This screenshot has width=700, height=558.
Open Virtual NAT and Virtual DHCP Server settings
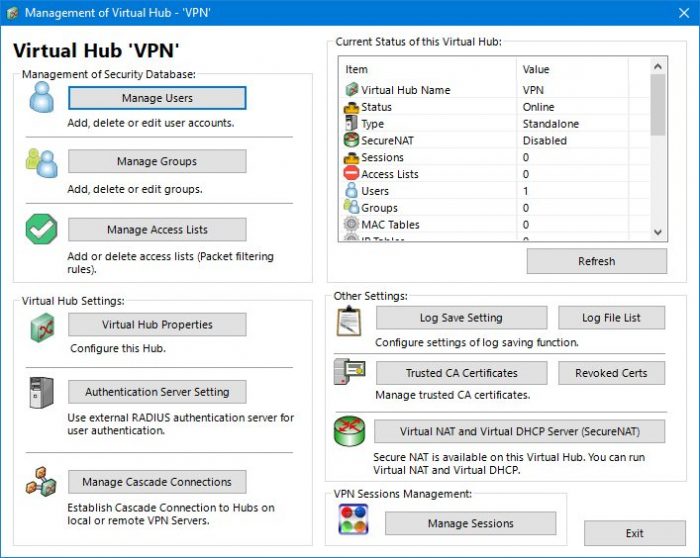520,431
